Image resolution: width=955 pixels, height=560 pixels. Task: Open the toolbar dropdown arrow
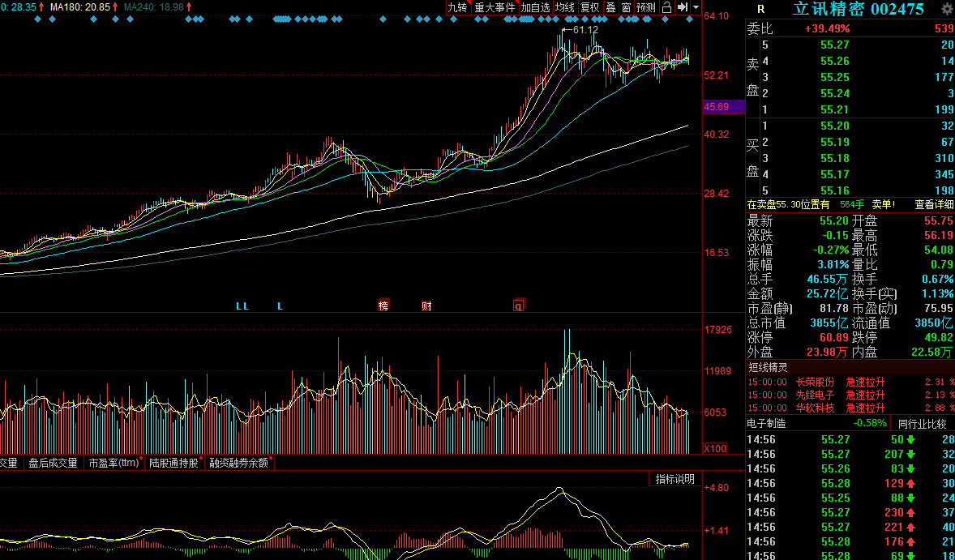(x=696, y=7)
